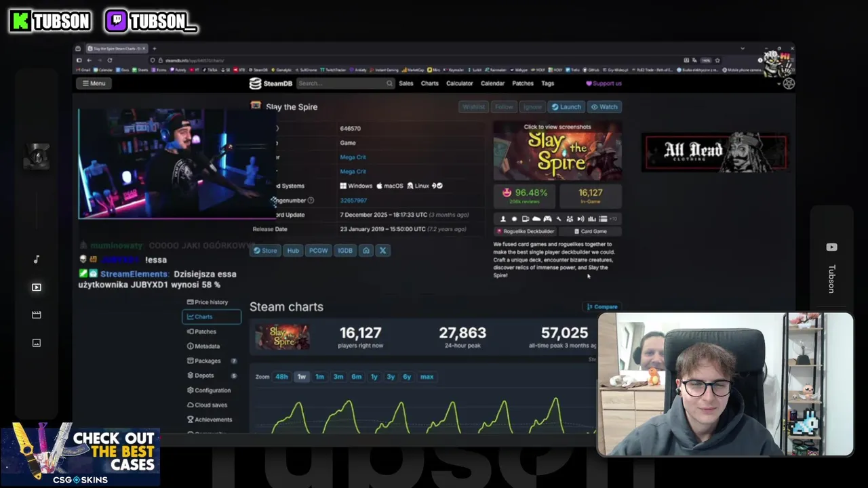
Task: Click the 16,127 In-Game count box
Action: [x=591, y=195]
